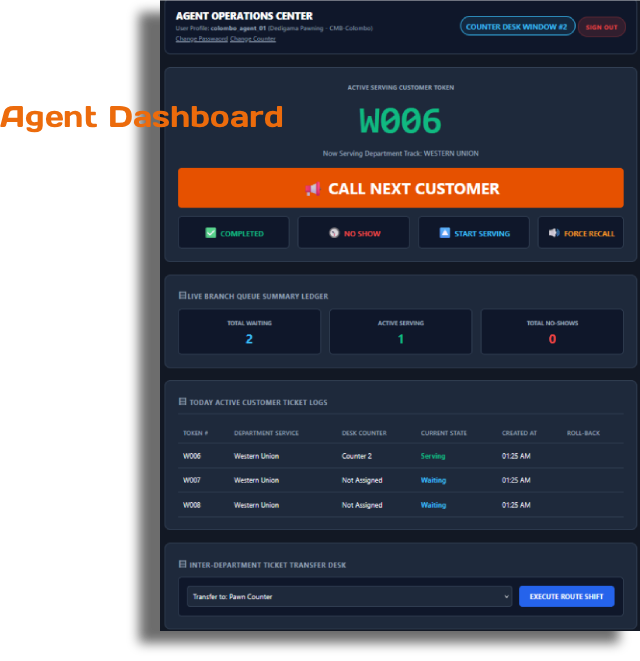Click Not Assigned in the W008 row
The width and height of the screenshot is (640, 661).
click(x=362, y=505)
